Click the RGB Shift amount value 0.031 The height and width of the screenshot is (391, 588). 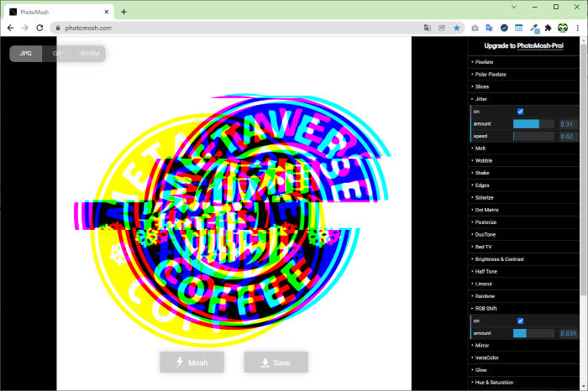click(x=568, y=333)
